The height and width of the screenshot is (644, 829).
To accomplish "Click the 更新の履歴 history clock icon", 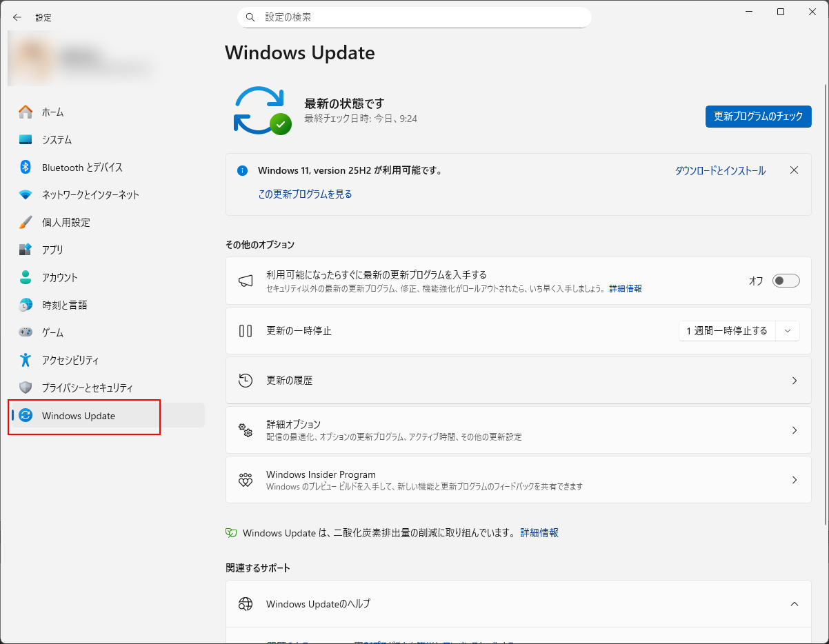I will 246,380.
